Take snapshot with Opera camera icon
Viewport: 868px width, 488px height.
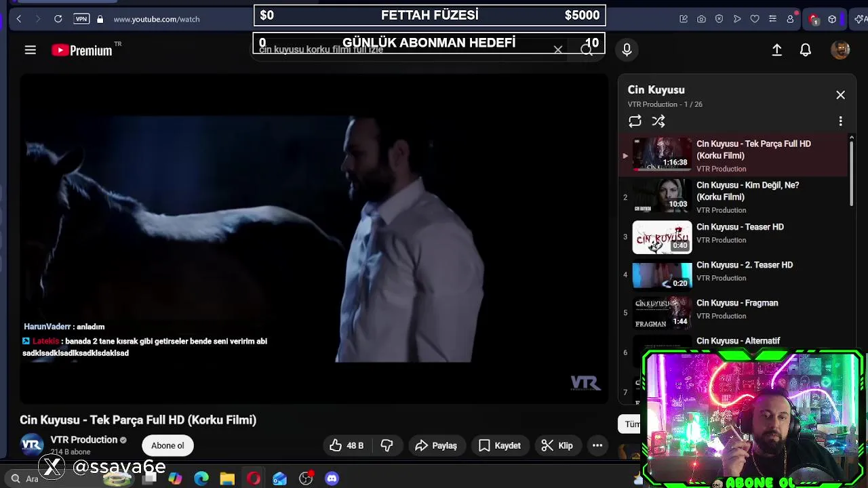pyautogui.click(x=701, y=19)
